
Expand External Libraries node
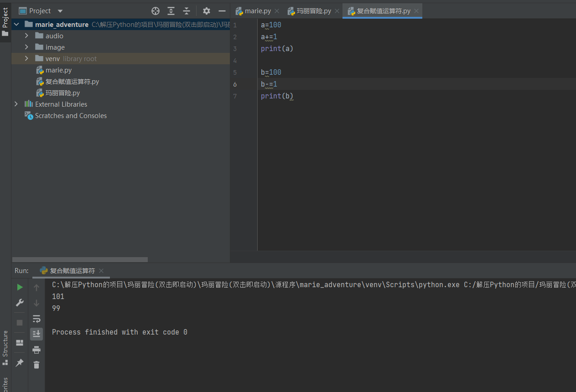(16, 104)
